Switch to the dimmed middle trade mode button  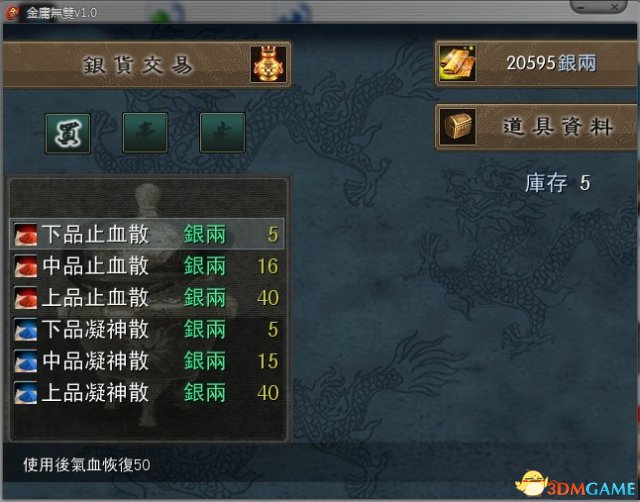145,133
